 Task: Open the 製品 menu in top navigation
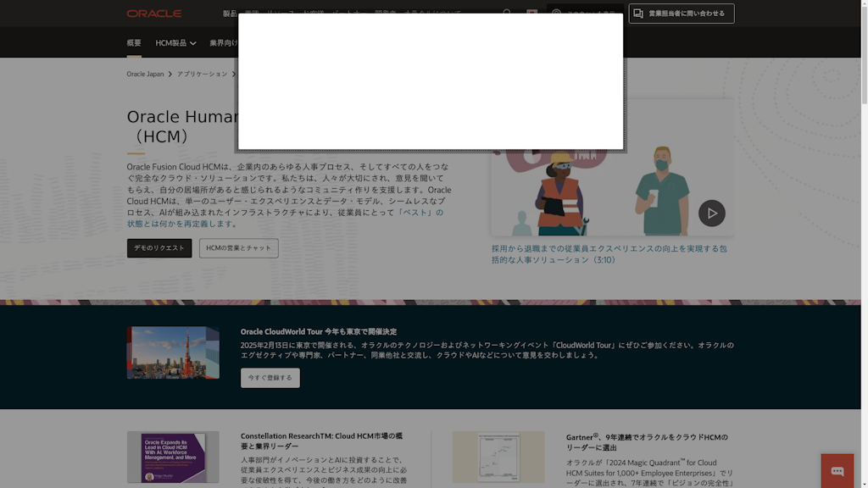coord(230,14)
